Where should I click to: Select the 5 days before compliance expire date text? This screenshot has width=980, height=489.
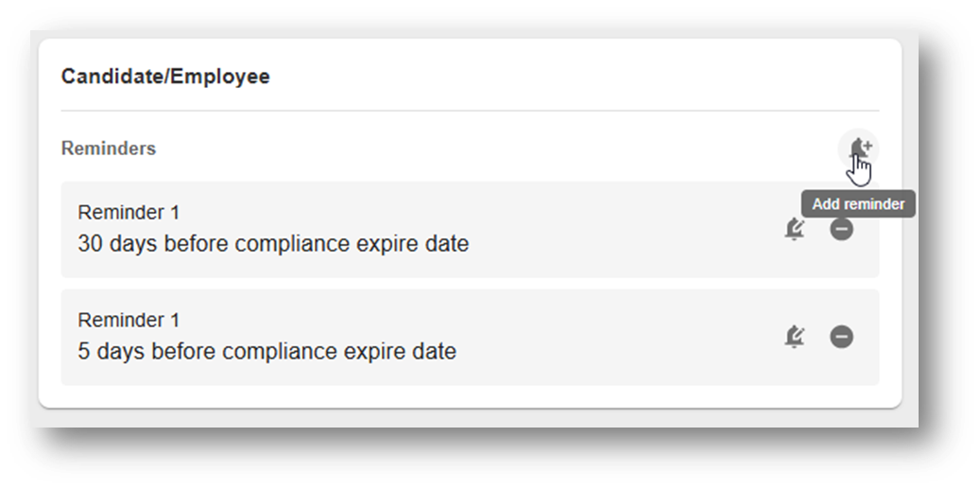pyautogui.click(x=266, y=352)
